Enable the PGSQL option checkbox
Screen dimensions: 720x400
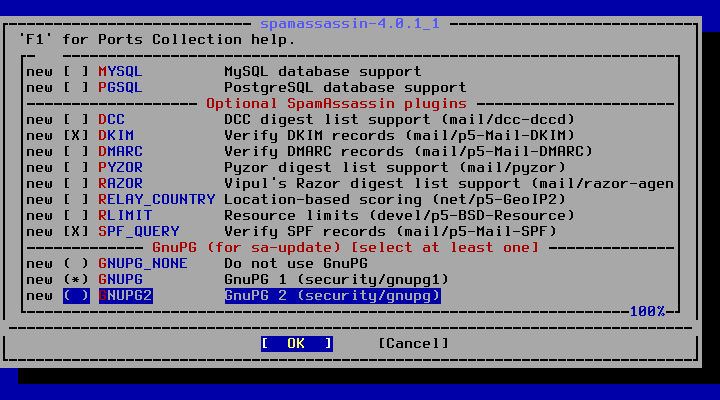point(76,88)
